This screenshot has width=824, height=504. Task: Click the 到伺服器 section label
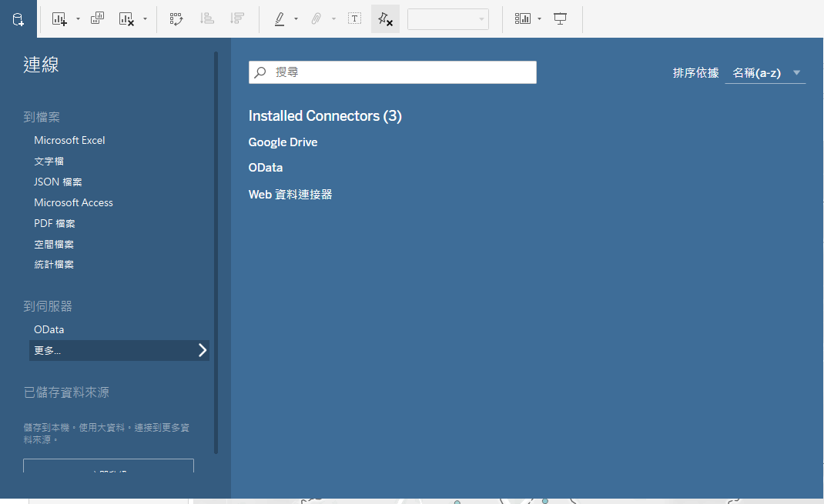(48, 306)
